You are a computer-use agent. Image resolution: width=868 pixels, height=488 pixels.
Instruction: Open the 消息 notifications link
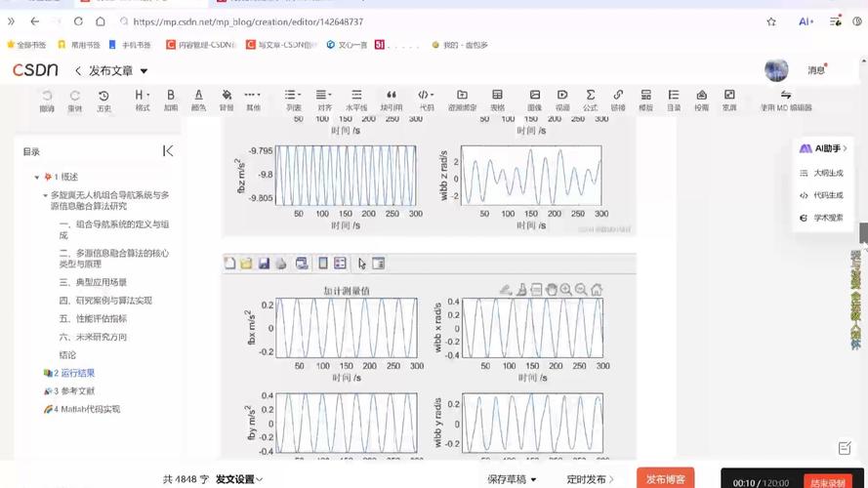pos(816,70)
